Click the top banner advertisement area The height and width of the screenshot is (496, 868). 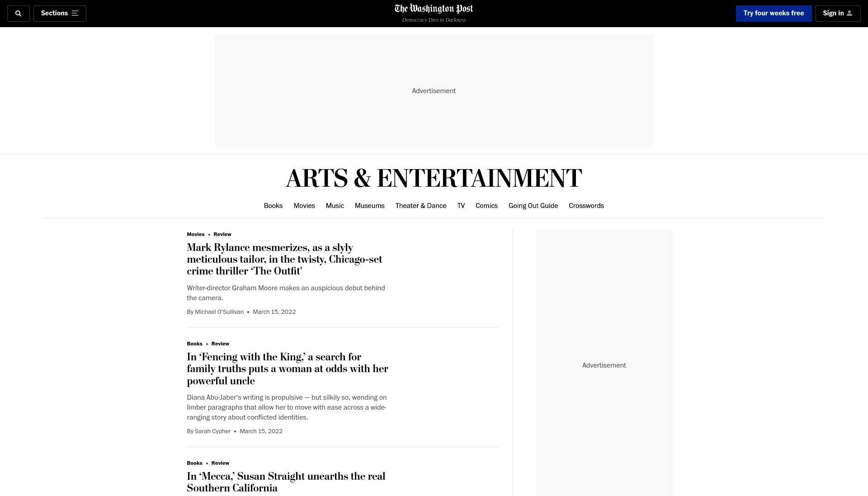[434, 91]
